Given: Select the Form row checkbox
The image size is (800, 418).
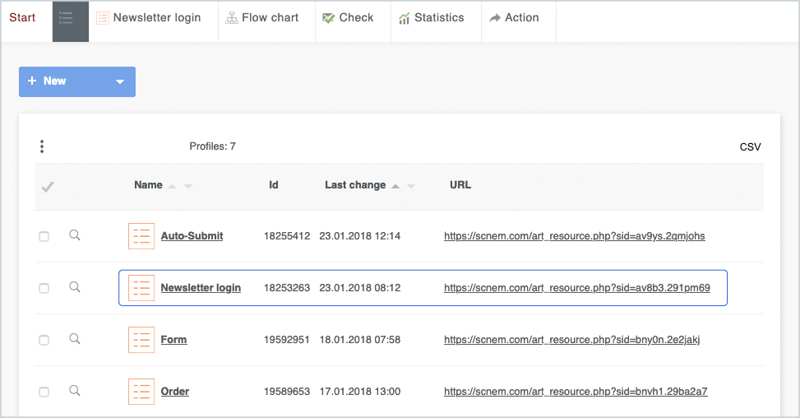Looking at the screenshot, I should 43,340.
